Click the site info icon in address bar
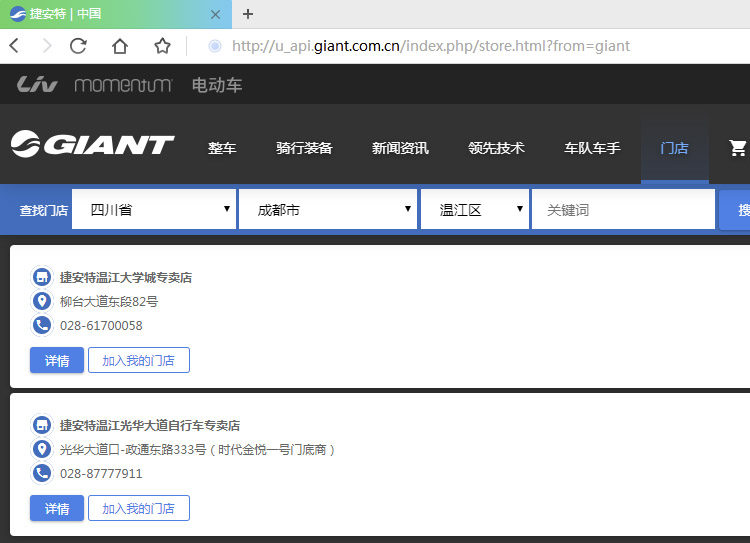This screenshot has height=543, width=750. [215, 46]
